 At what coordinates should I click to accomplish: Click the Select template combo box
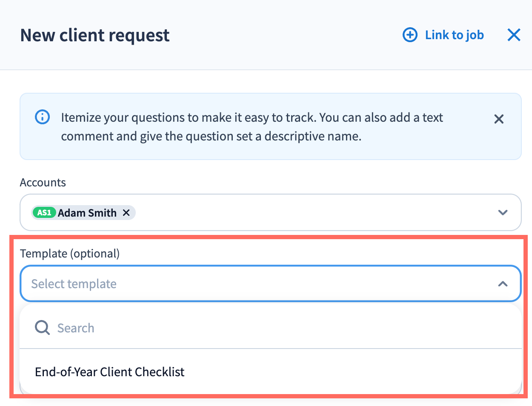(x=255, y=284)
